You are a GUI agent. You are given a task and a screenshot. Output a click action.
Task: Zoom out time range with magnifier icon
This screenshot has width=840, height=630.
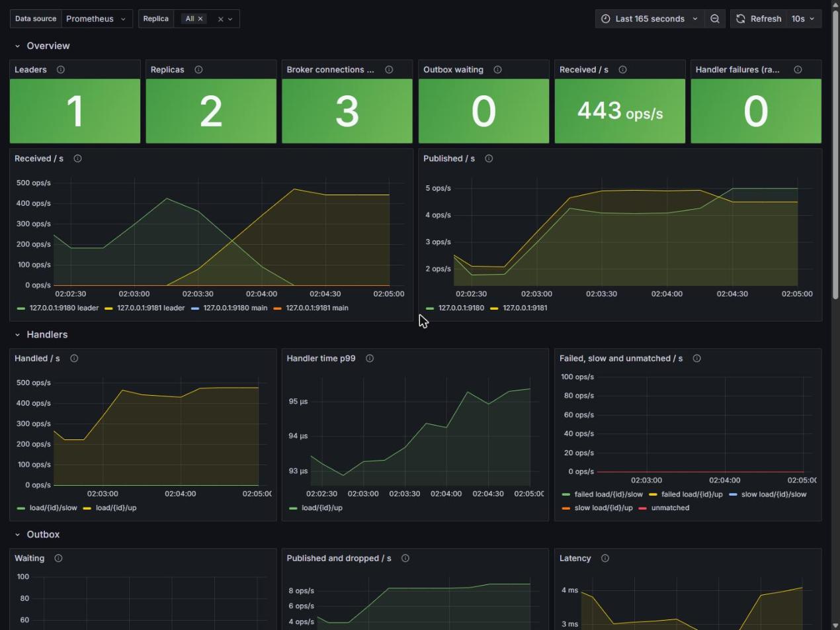pos(715,19)
